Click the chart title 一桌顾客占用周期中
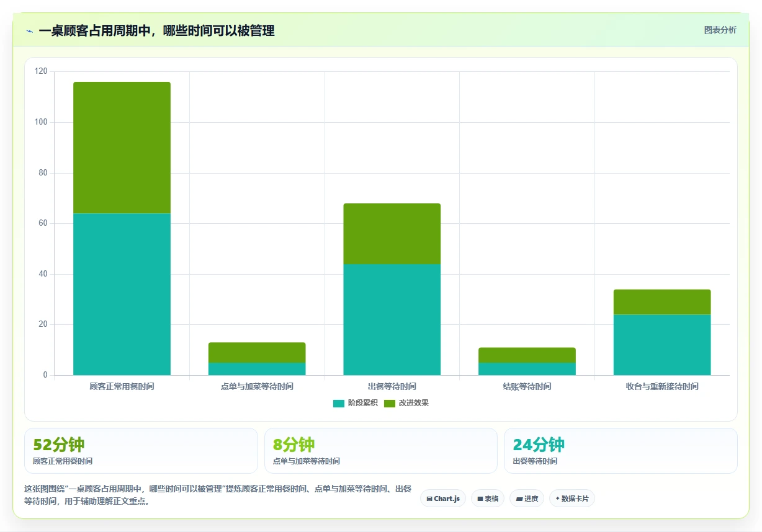The width and height of the screenshot is (762, 532). click(156, 30)
